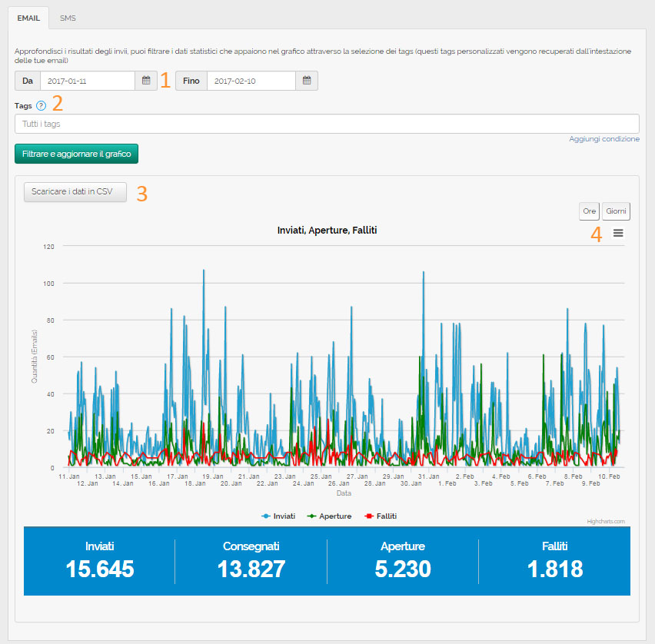This screenshot has width=655, height=644.
Task: Click the 31. Jan x-axis label
Action: pyautogui.click(x=428, y=476)
